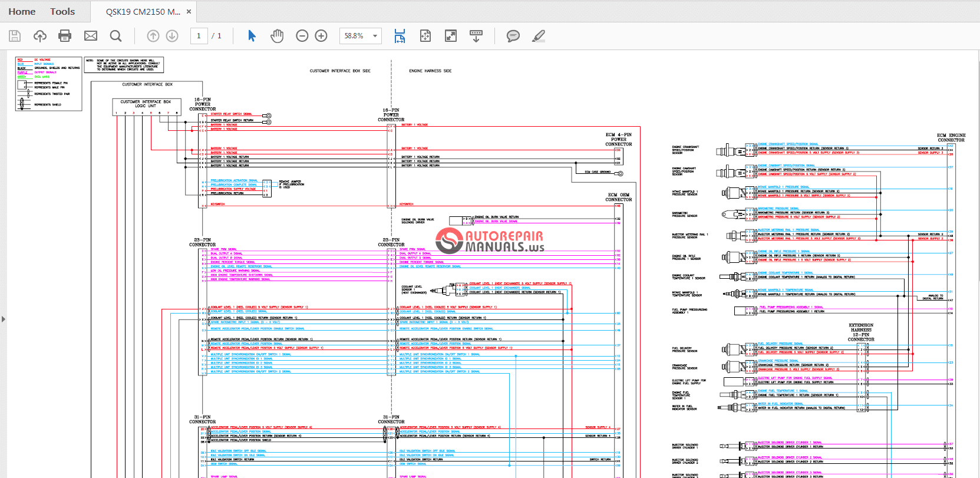Image resolution: width=980 pixels, height=478 pixels.
Task: Click the fit page icon
Action: coord(425,36)
